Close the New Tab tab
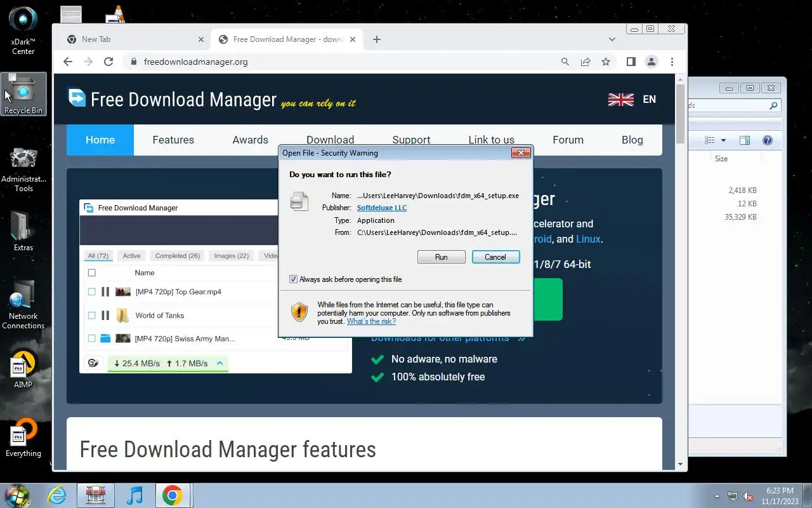 click(x=201, y=39)
